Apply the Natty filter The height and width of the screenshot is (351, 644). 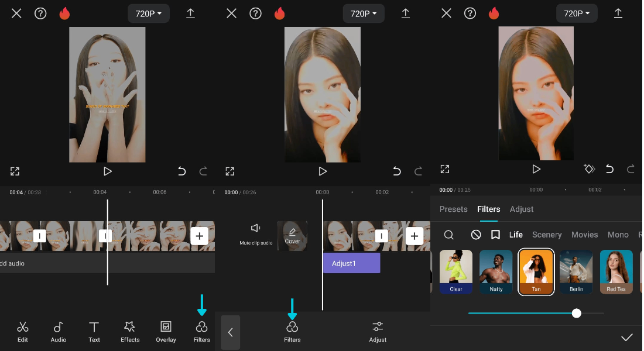pyautogui.click(x=496, y=272)
